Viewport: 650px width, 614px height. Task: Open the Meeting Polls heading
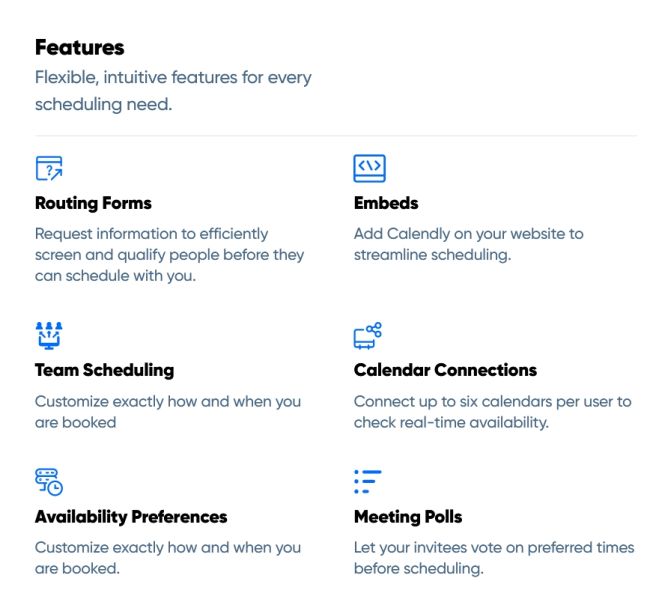408,517
